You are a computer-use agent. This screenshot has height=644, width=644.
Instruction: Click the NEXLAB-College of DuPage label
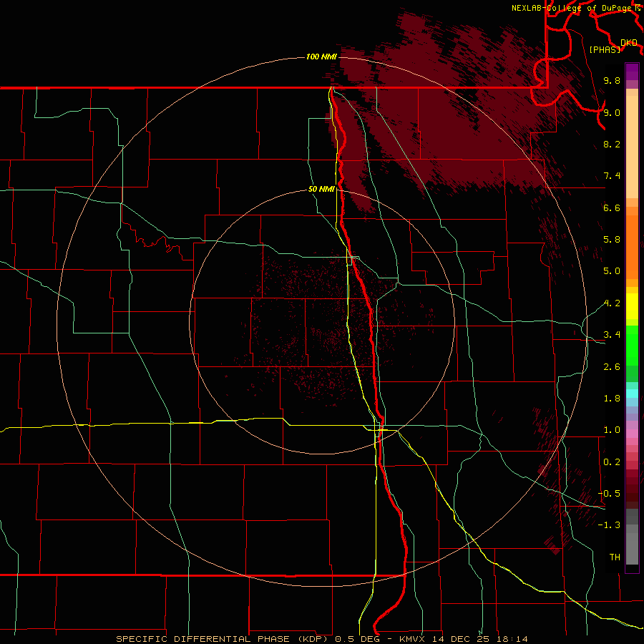pos(573,8)
